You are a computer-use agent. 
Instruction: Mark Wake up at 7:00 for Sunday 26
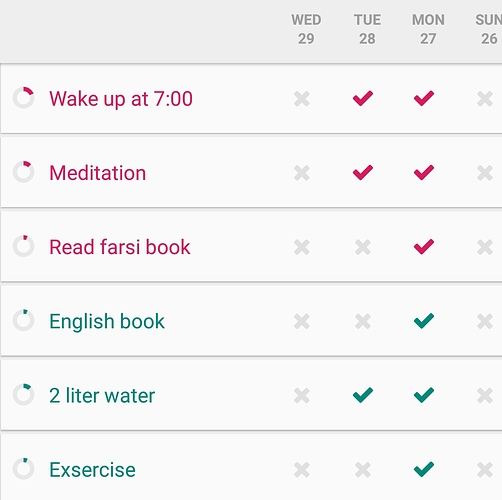click(x=485, y=99)
